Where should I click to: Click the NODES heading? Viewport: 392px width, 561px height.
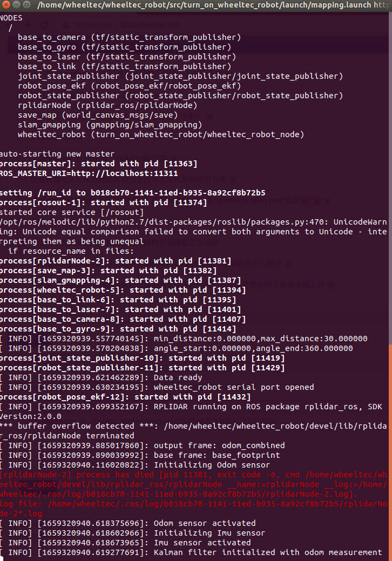coord(11,18)
